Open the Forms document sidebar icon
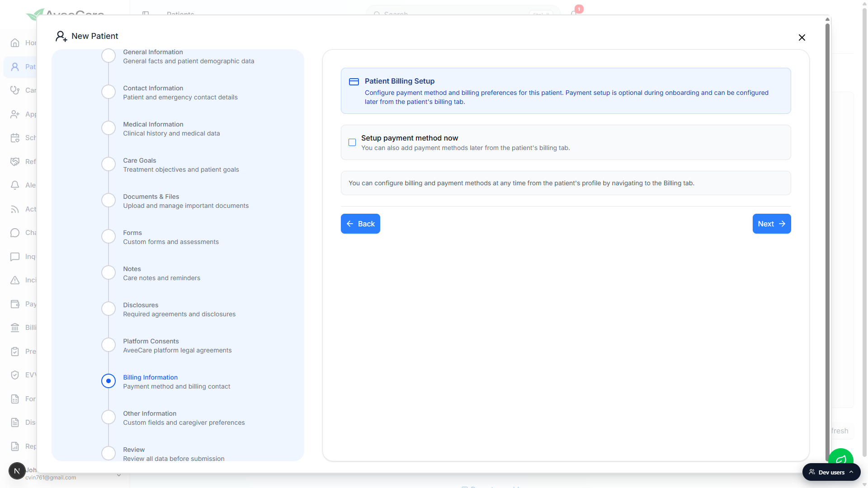868x488 pixels. (15, 399)
